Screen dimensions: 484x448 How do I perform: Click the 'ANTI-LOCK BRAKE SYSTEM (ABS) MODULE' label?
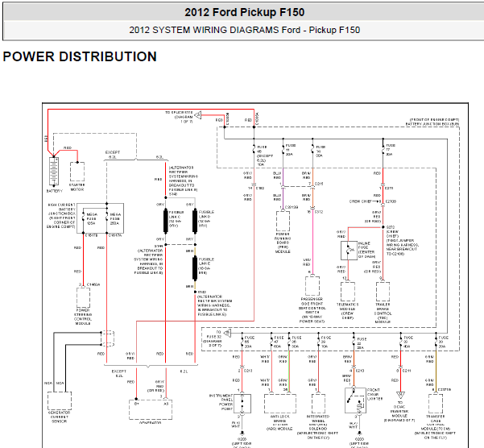(279, 422)
